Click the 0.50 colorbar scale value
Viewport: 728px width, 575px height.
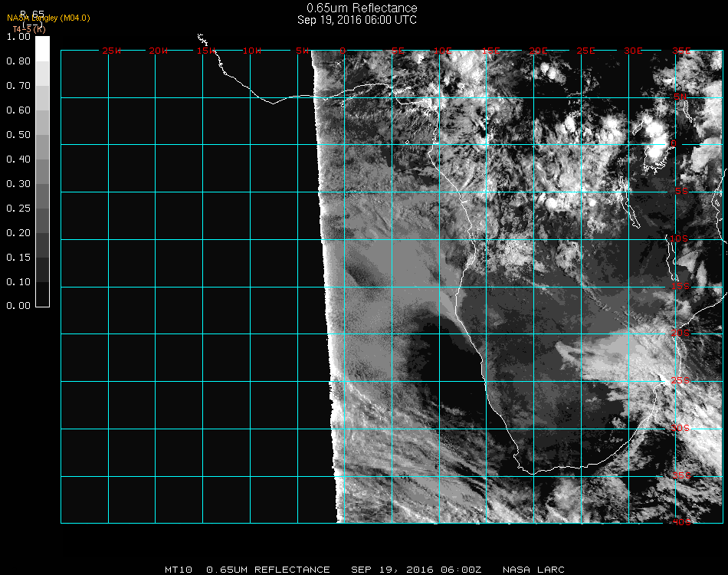pos(18,135)
